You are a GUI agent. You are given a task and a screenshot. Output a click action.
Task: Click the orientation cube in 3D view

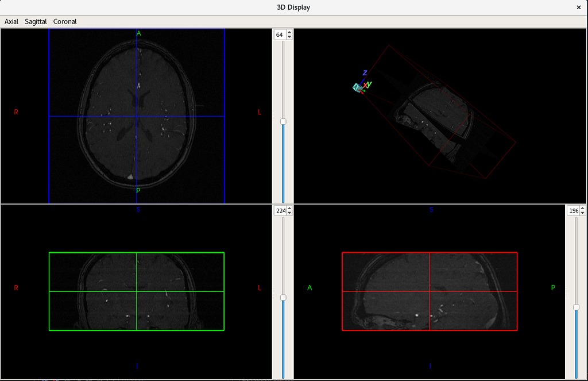(x=358, y=87)
